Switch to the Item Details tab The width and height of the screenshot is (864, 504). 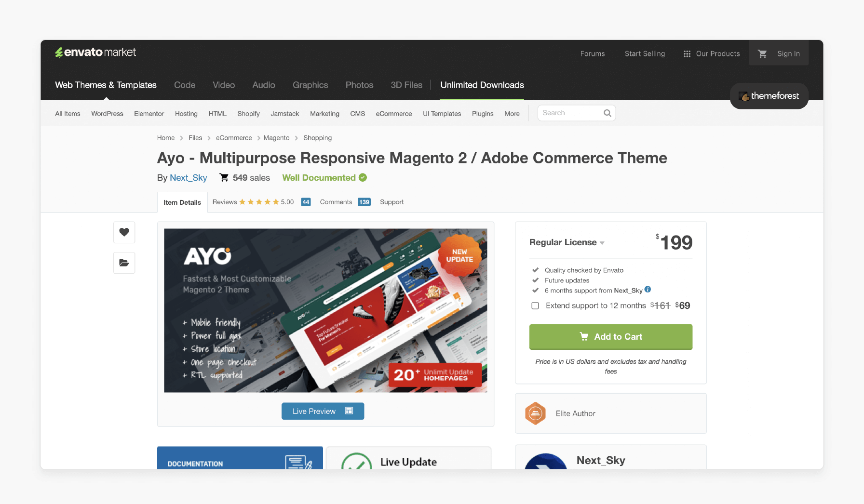(x=182, y=202)
